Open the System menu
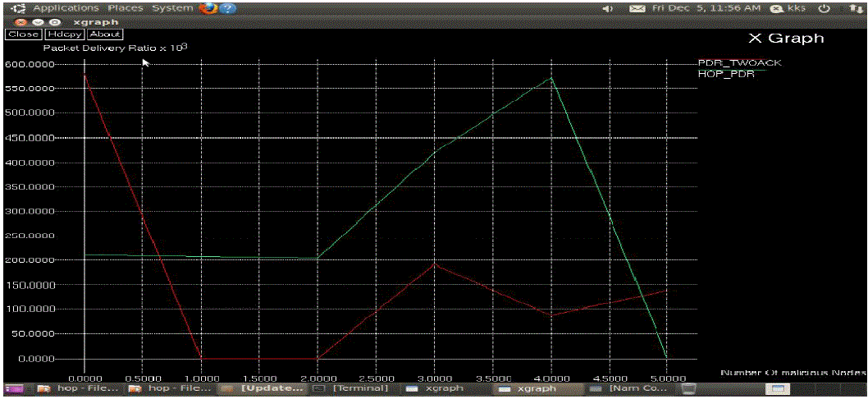The width and height of the screenshot is (868, 399). coord(172,8)
